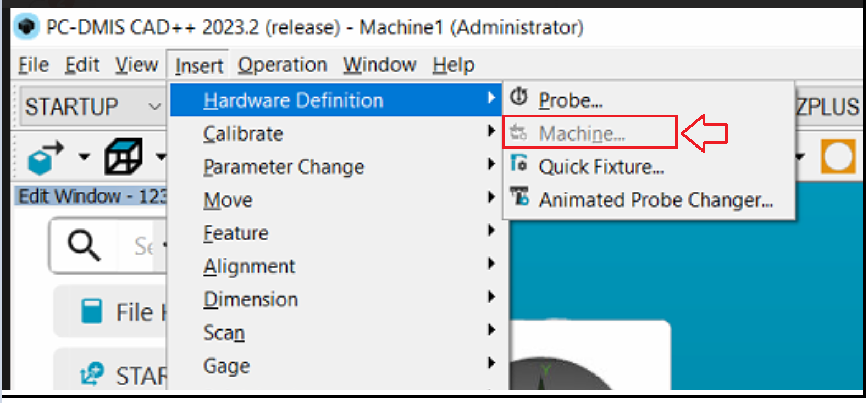Open the Help menu
The width and height of the screenshot is (868, 403).
[453, 65]
